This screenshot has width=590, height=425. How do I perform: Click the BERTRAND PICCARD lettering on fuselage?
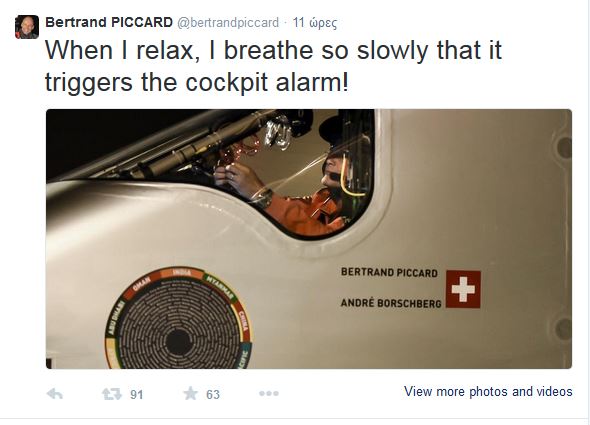pyautogui.click(x=389, y=273)
